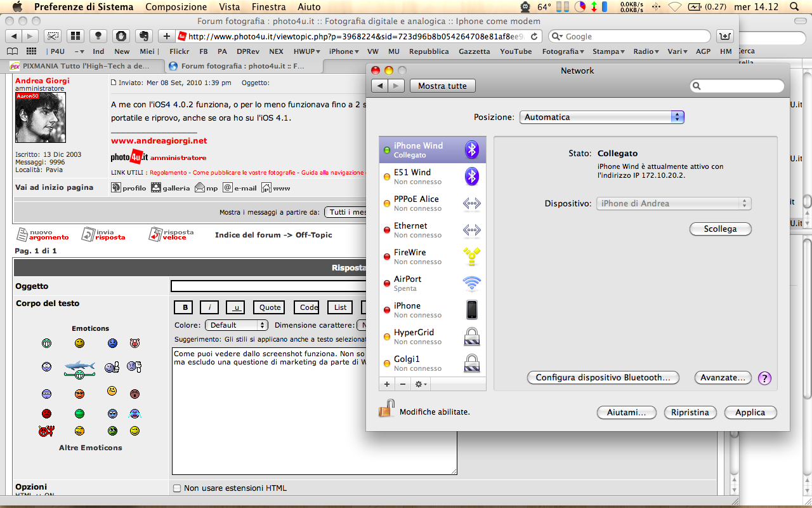
Task: Toggle bold formatting with B button
Action: click(183, 307)
